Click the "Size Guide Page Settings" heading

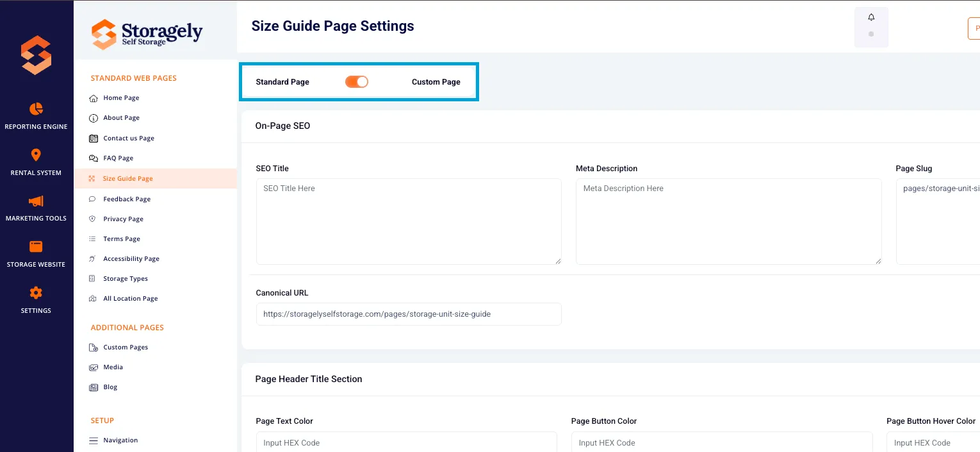pos(332,26)
